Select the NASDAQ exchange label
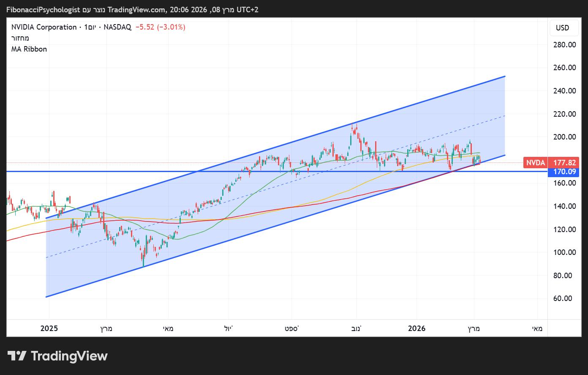 click(x=117, y=27)
